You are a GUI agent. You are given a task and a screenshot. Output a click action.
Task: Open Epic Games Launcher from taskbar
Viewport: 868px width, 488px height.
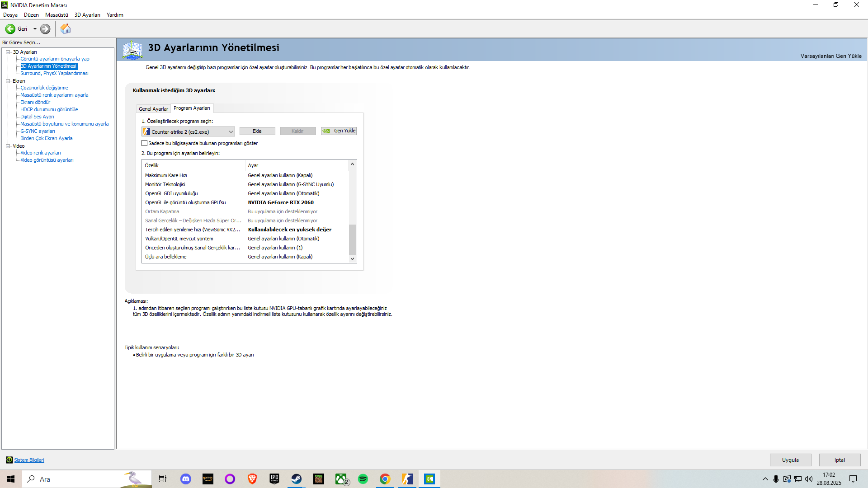point(274,479)
